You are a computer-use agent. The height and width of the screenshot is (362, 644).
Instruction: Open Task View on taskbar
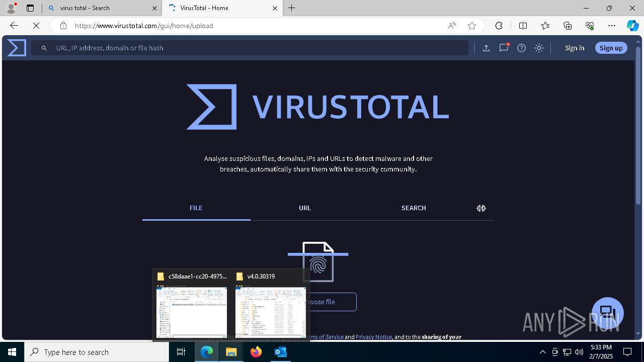point(181,352)
